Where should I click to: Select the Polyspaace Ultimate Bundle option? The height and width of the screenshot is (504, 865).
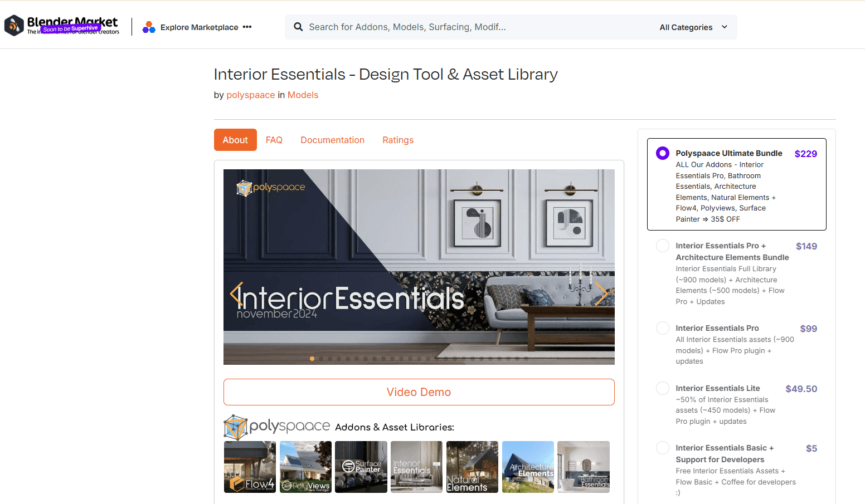[x=662, y=153]
